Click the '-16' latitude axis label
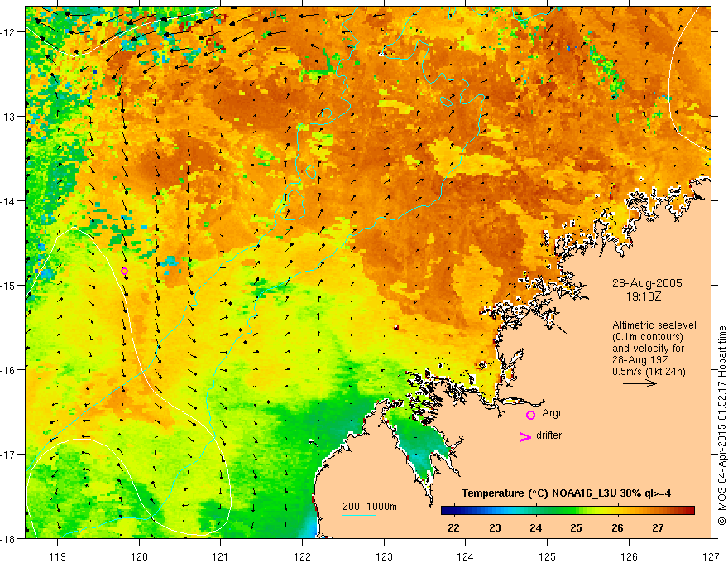 click(x=9, y=370)
